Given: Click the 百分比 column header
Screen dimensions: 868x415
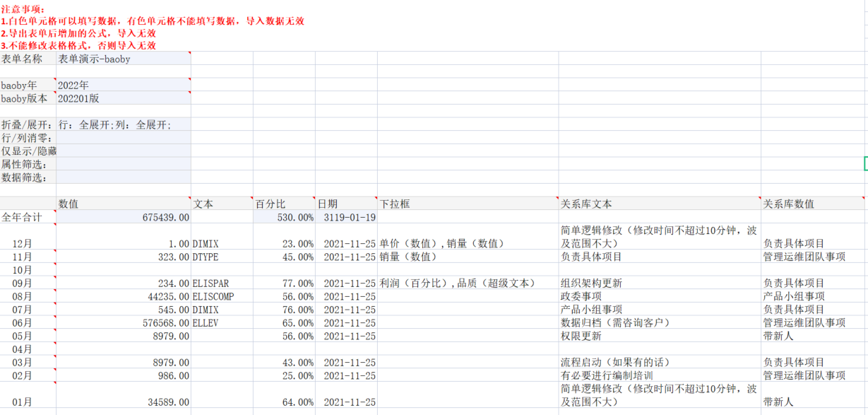Looking at the screenshot, I should [x=284, y=204].
